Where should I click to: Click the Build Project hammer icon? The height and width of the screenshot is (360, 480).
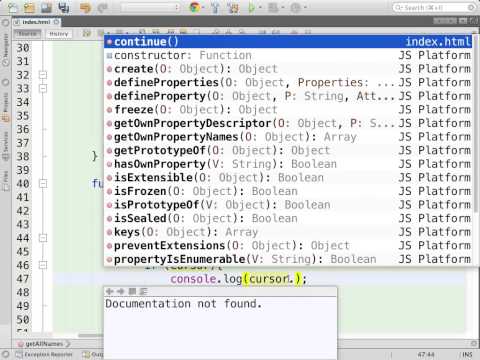pos(215,7)
